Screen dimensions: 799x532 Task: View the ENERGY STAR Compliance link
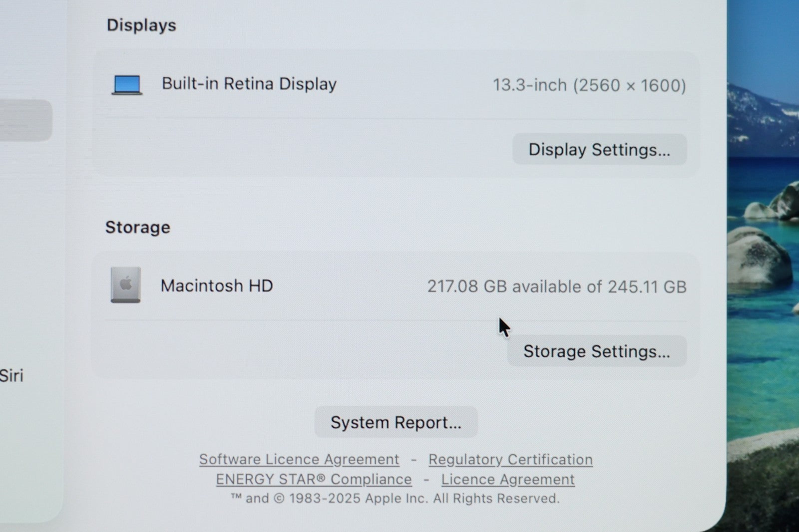(x=314, y=479)
